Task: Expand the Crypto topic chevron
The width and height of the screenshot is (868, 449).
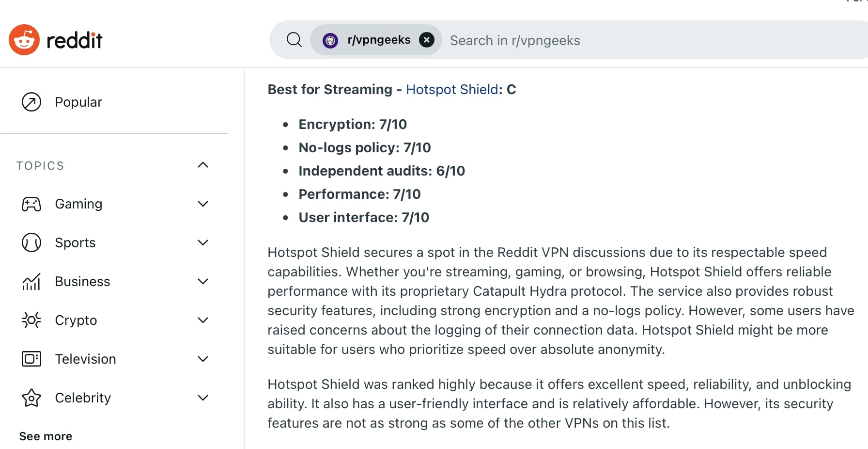Action: [x=203, y=320]
